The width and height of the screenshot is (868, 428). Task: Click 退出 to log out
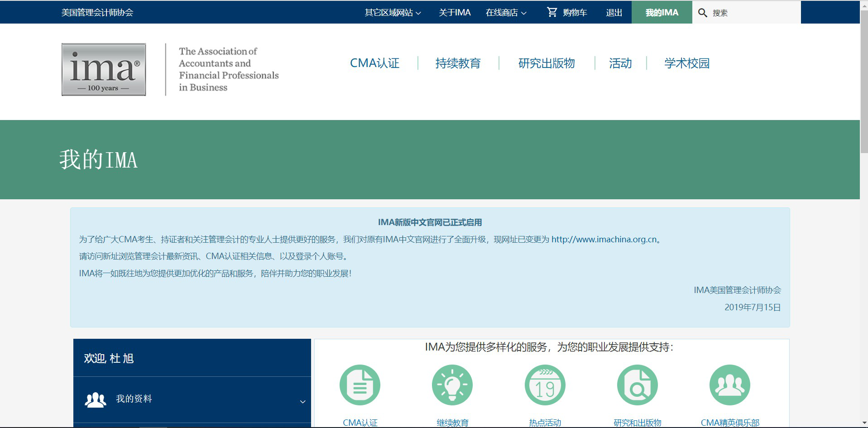point(614,12)
